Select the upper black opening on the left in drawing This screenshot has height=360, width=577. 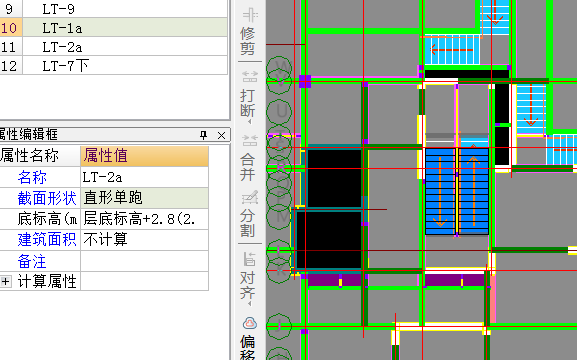pos(334,178)
